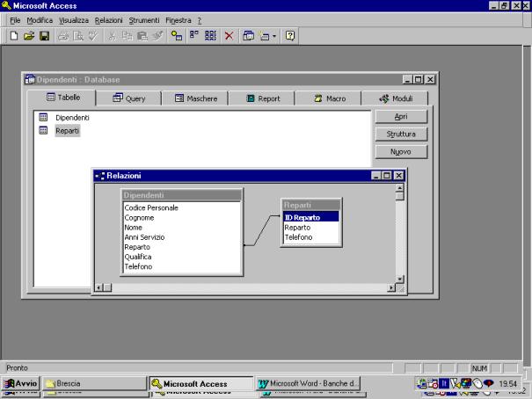Click Show All Relationships icon
This screenshot has height=399, width=532.
pyautogui.click(x=210, y=36)
